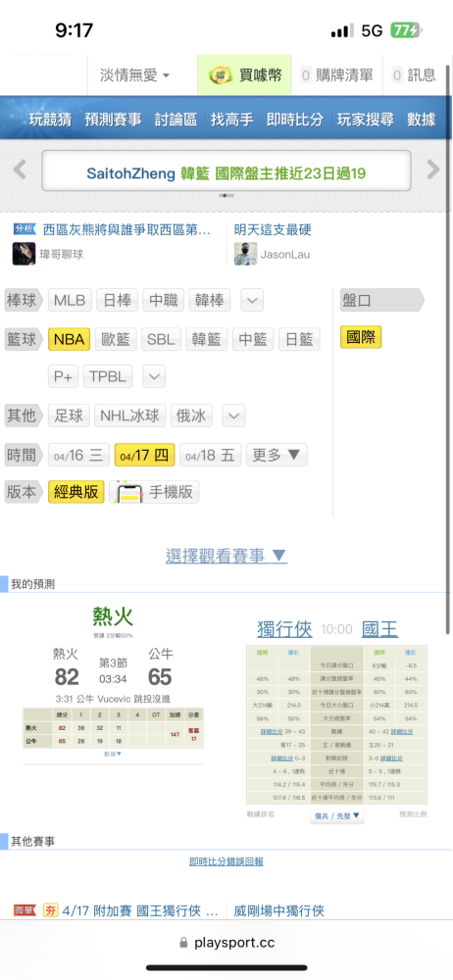Open 找高手 menu item
Screen dimensions: 453x980
231,120
